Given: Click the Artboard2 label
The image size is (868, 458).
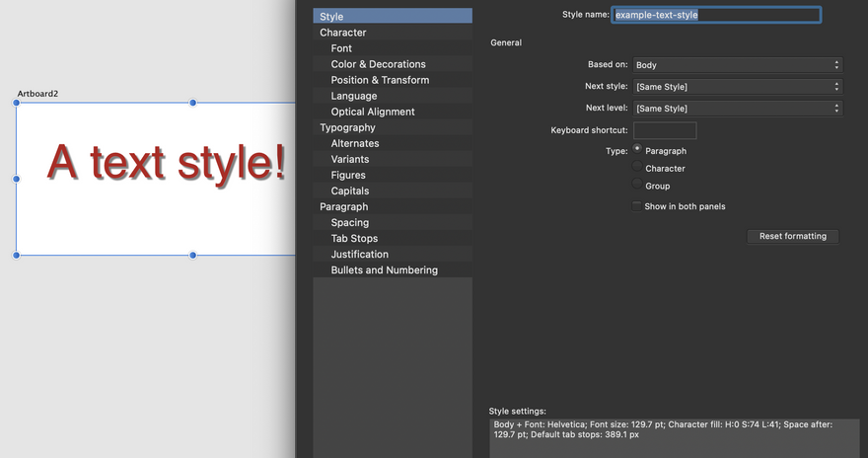Looking at the screenshot, I should click(37, 94).
